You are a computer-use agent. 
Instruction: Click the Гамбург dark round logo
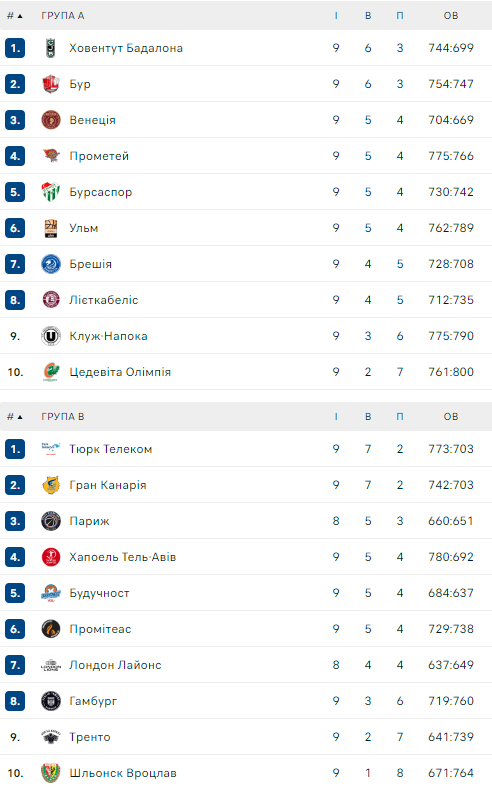coord(51,701)
